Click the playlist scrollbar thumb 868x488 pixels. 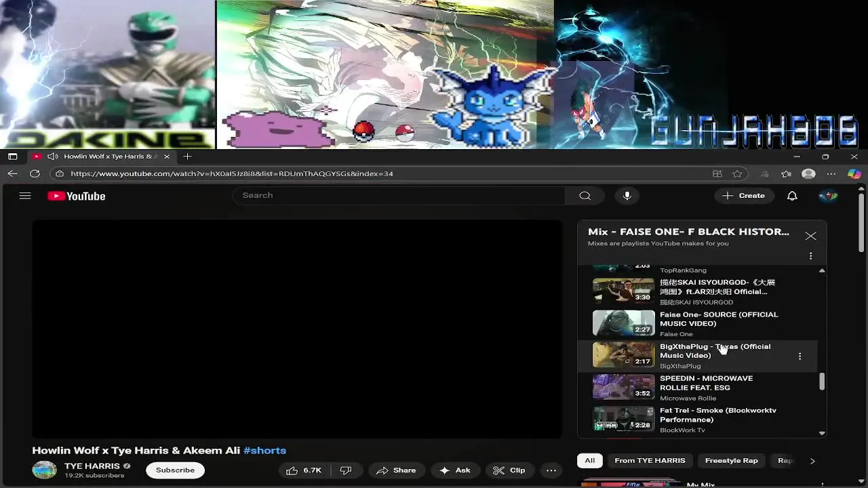click(822, 382)
